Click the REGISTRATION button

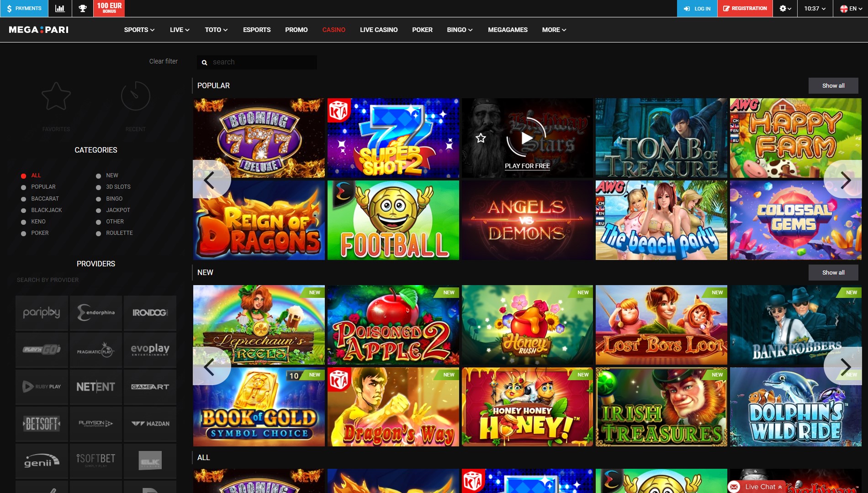point(745,8)
